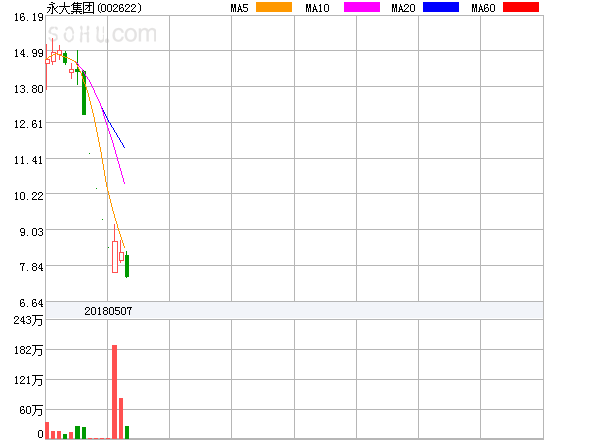Click the 121万 volume axis label
The image size is (600, 440).
click(28, 380)
